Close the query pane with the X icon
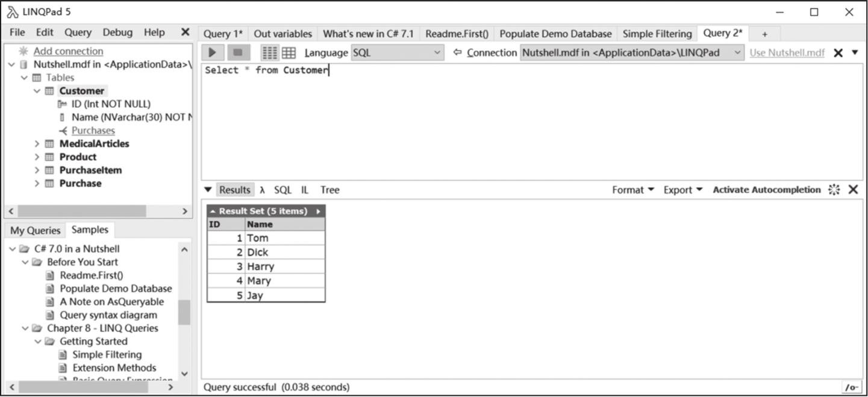The height and width of the screenshot is (397, 868). 838,52
